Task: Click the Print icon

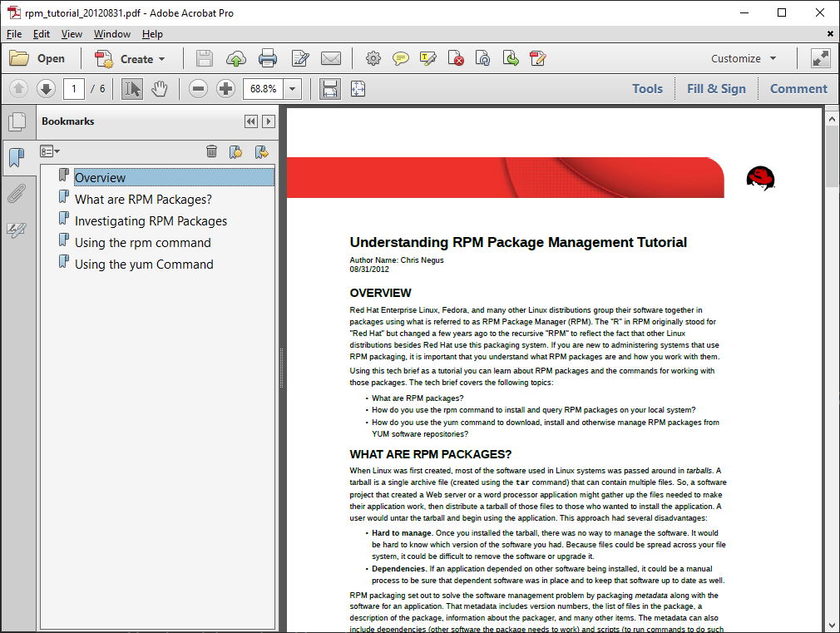Action: coord(268,58)
